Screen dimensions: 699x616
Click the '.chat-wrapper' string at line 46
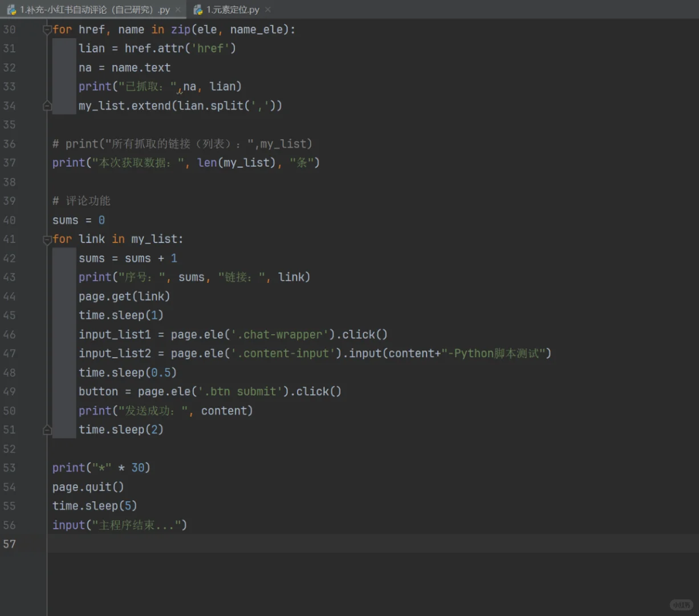point(280,335)
